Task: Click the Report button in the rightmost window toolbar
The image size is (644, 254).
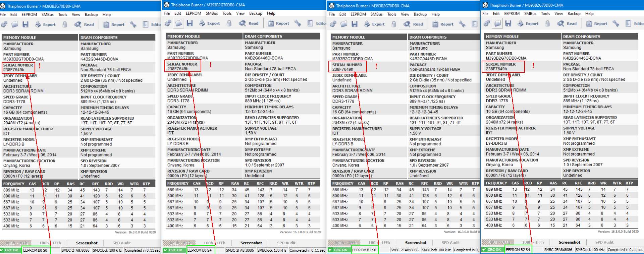Action: click(x=597, y=23)
